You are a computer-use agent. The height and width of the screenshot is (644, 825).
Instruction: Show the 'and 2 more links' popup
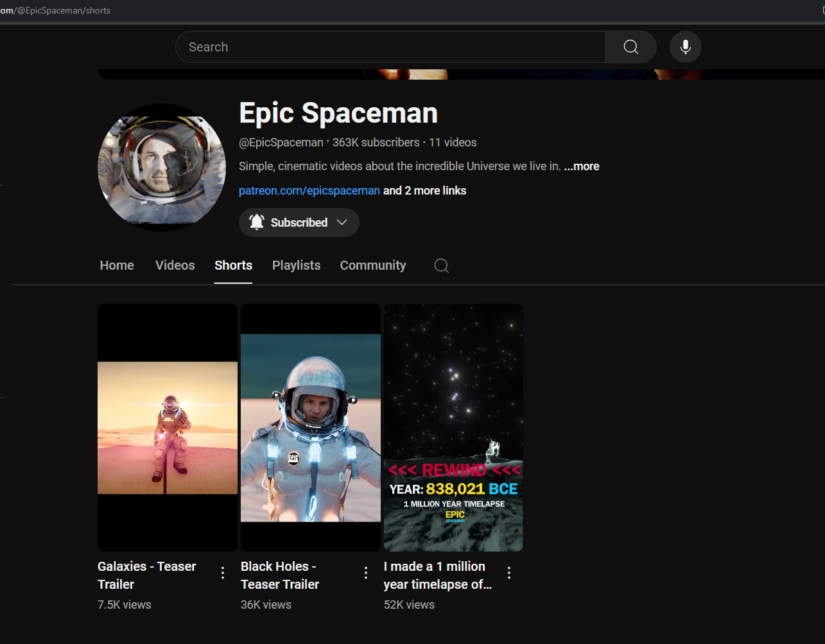[x=425, y=191]
